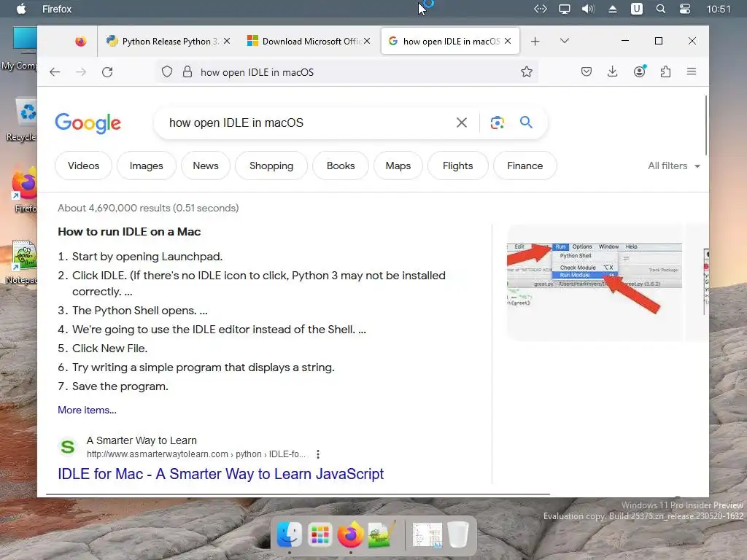The height and width of the screenshot is (560, 747).
Task: Filter results by Flights
Action: [x=458, y=166]
